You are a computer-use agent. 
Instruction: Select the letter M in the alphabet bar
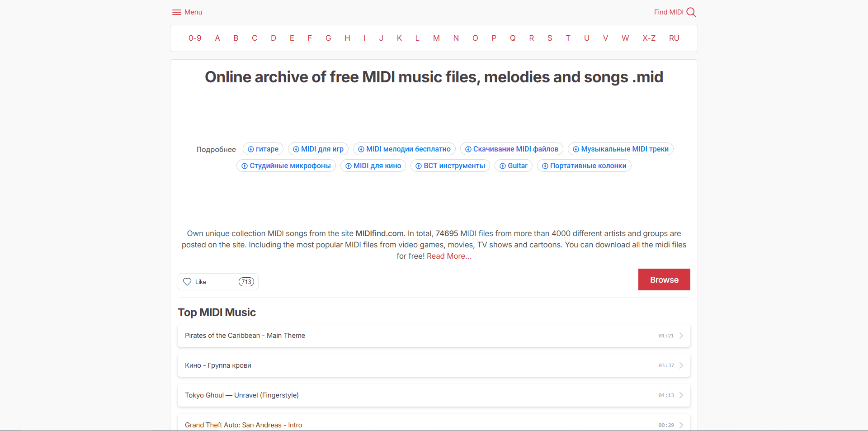click(436, 38)
